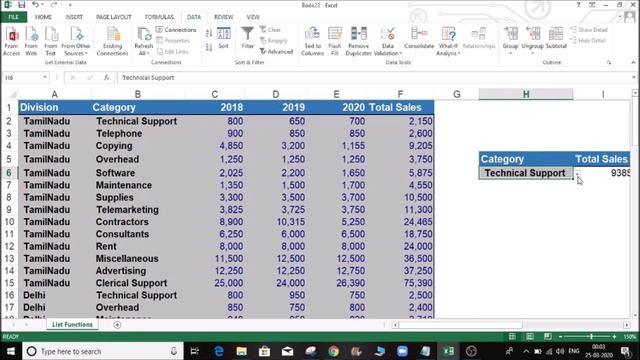The height and width of the screenshot is (360, 640).
Task: Click the zoom in plus button
Action: (614, 337)
